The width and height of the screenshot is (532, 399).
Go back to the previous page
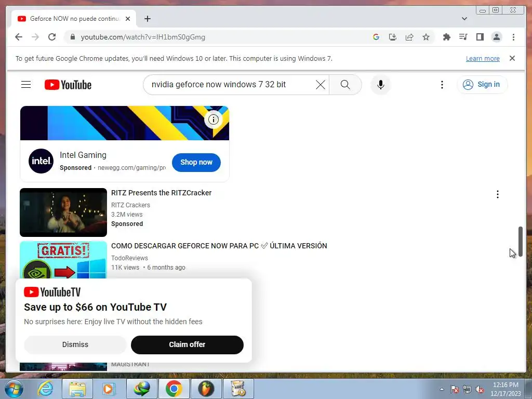tap(19, 37)
